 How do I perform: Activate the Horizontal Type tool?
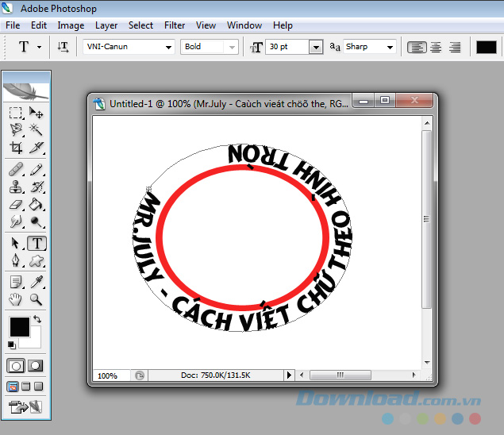click(x=37, y=244)
